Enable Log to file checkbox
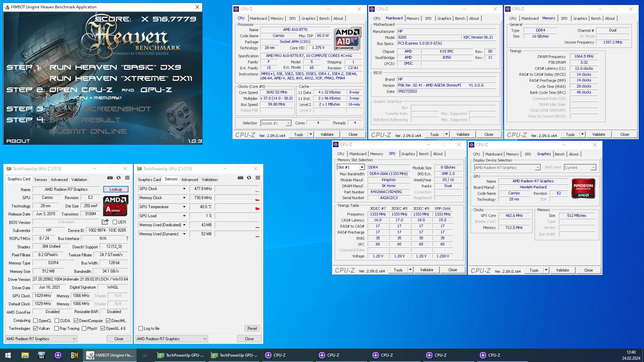Image resolution: width=644 pixels, height=362 pixels. [141, 328]
